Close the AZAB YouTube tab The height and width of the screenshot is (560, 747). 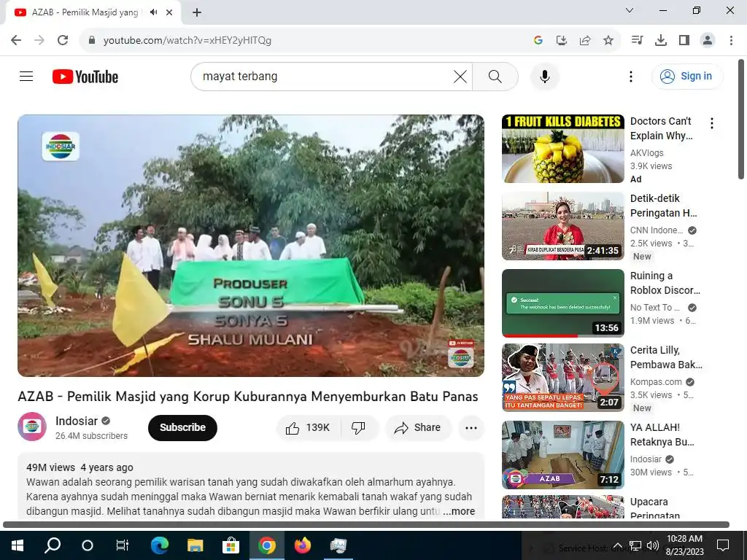pyautogui.click(x=169, y=12)
